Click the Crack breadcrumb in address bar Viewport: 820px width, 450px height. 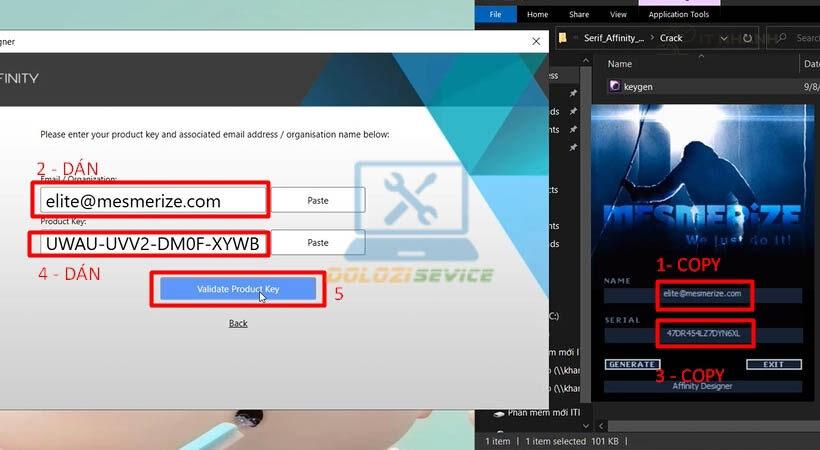(671, 38)
